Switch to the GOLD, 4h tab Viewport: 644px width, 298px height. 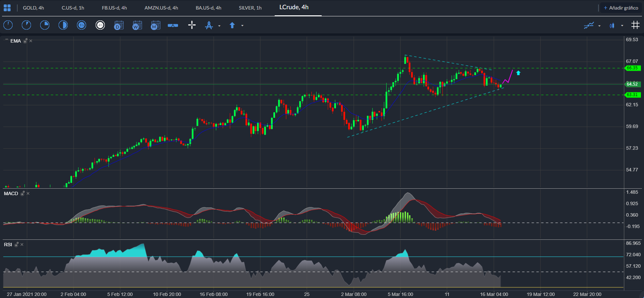[x=33, y=8]
